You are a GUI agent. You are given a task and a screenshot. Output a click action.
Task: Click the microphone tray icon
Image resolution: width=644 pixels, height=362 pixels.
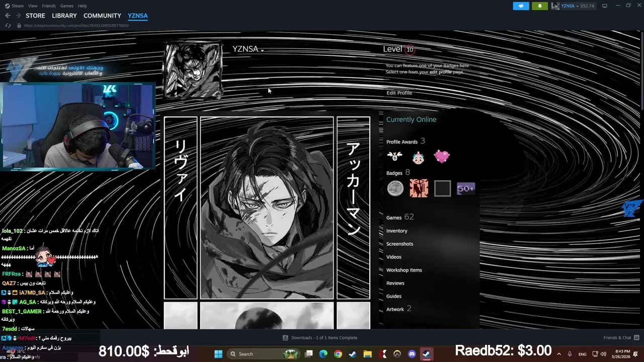[x=570, y=354]
